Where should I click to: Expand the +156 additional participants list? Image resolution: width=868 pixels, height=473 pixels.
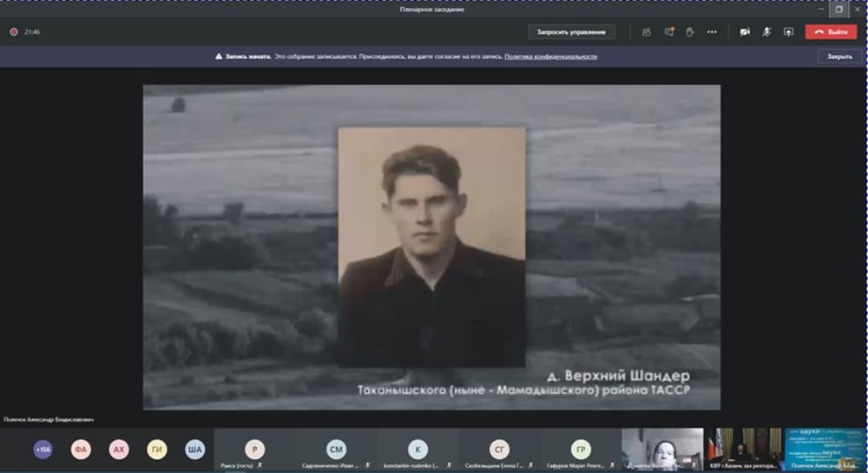tap(43, 450)
